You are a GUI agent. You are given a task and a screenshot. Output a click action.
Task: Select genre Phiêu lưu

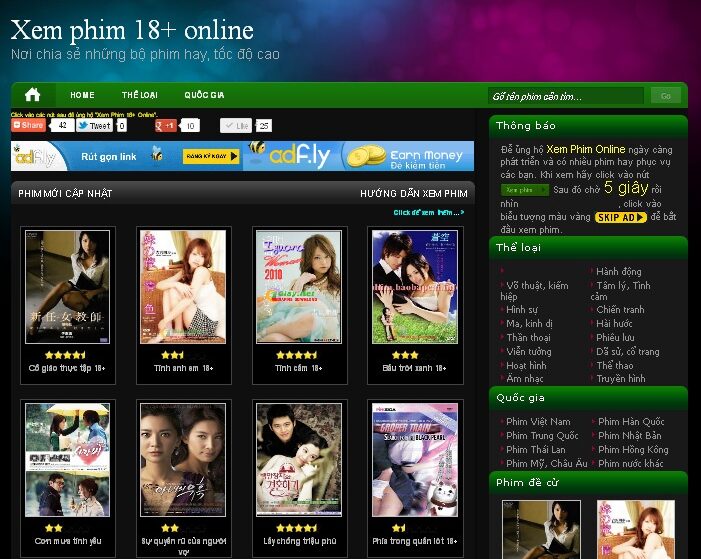pyautogui.click(x=615, y=338)
